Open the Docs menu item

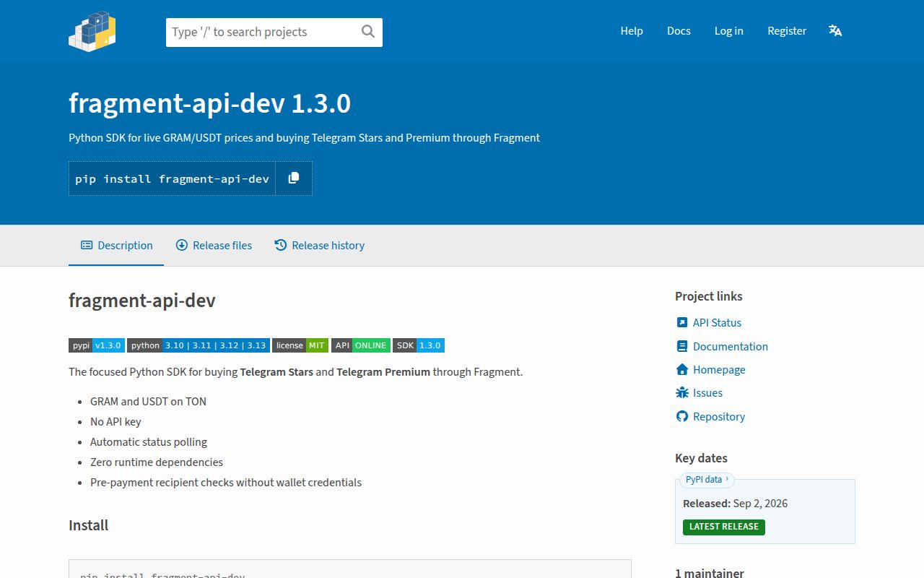pos(679,30)
